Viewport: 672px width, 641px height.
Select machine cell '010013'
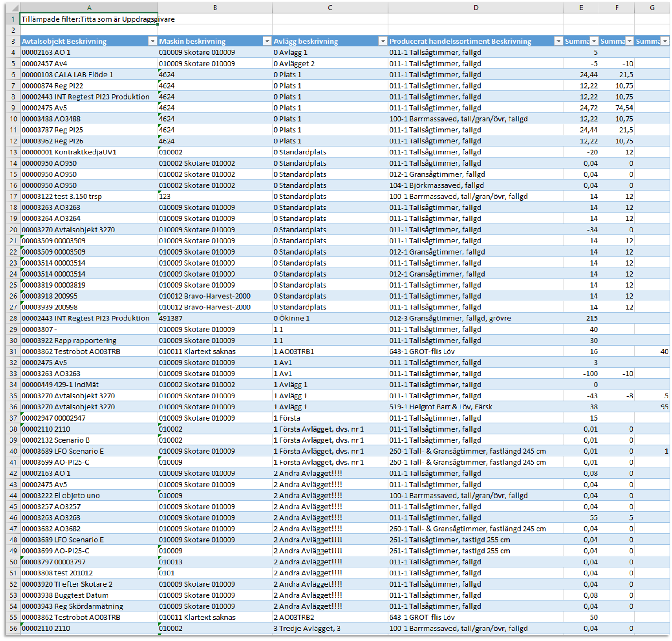pos(215,562)
